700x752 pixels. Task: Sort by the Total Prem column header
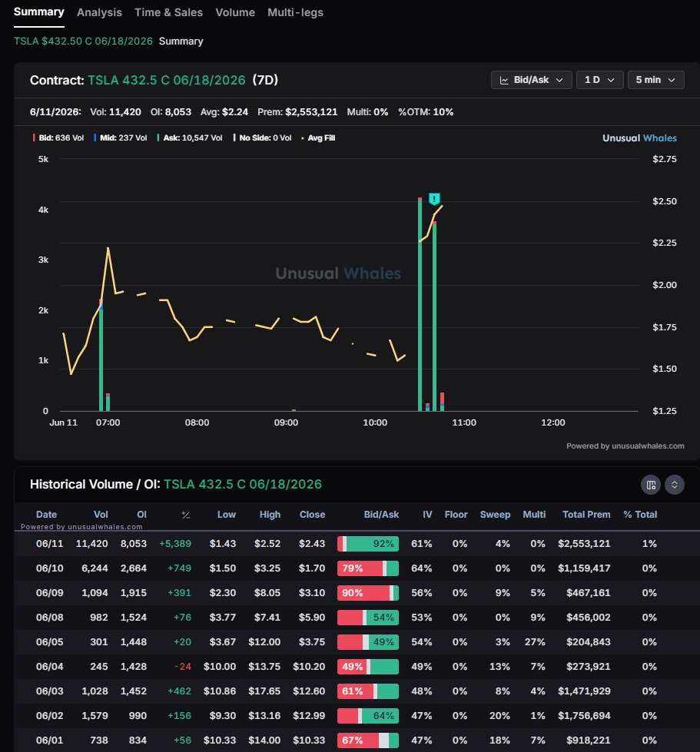coord(586,515)
